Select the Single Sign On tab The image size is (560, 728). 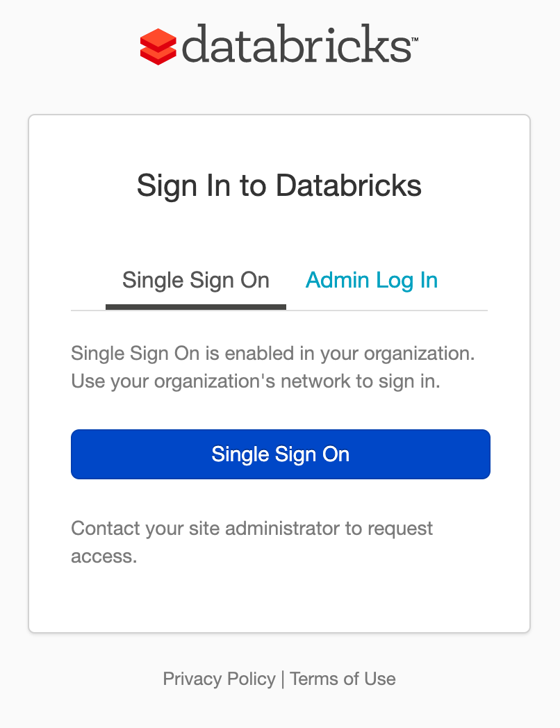(195, 281)
